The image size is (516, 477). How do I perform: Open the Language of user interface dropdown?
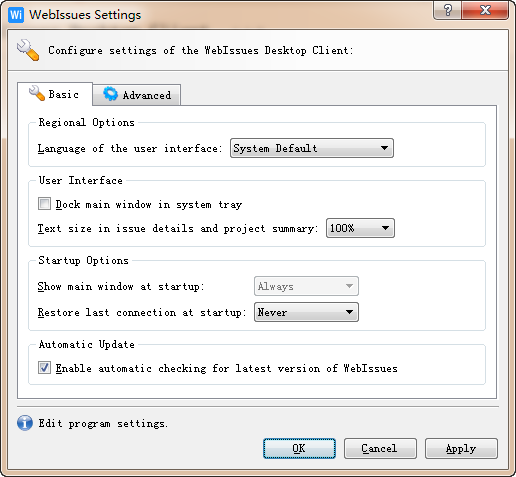(312, 148)
